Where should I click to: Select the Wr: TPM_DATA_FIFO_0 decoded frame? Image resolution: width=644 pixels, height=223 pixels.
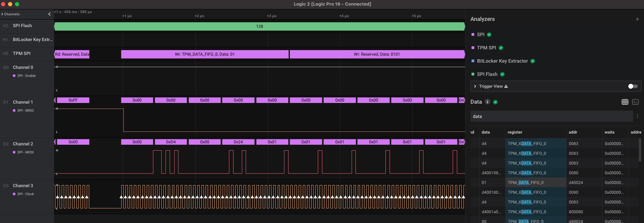[x=205, y=54]
